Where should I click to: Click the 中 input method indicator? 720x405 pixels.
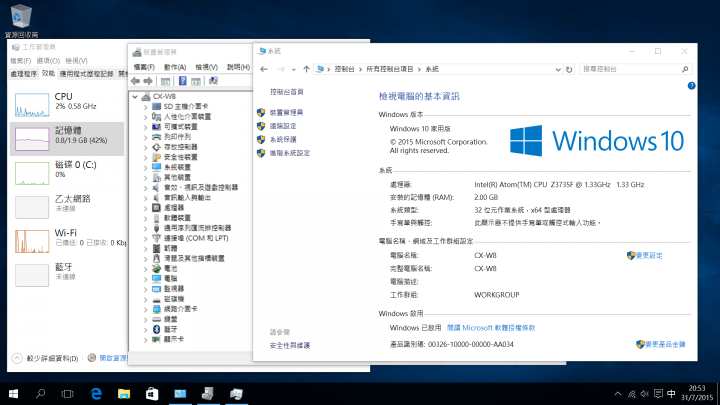click(671, 394)
